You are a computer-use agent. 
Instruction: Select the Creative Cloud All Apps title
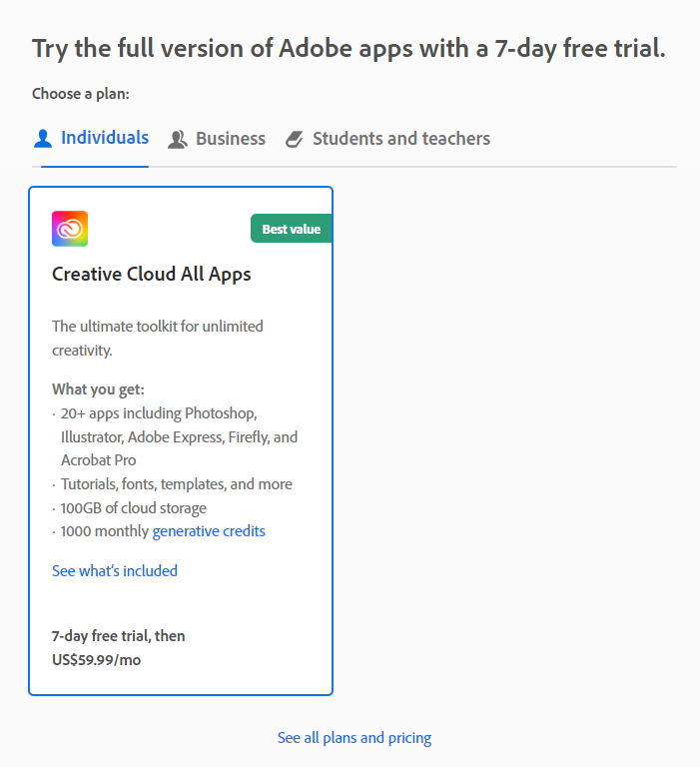coord(152,274)
